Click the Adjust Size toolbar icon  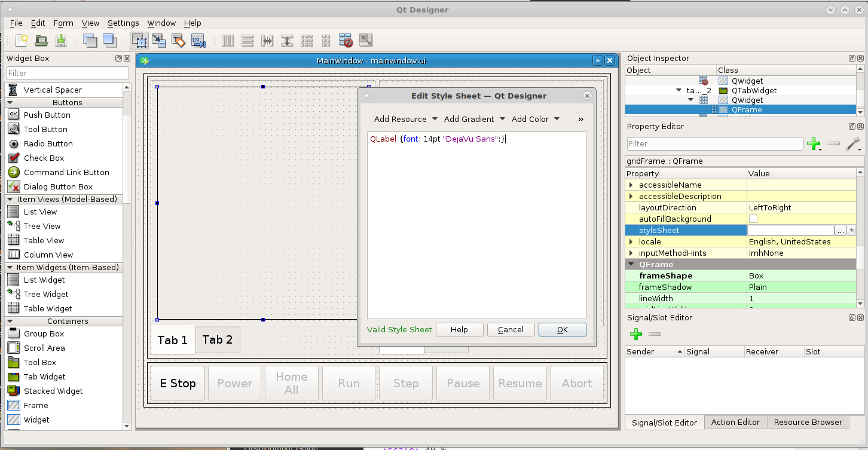click(x=366, y=41)
